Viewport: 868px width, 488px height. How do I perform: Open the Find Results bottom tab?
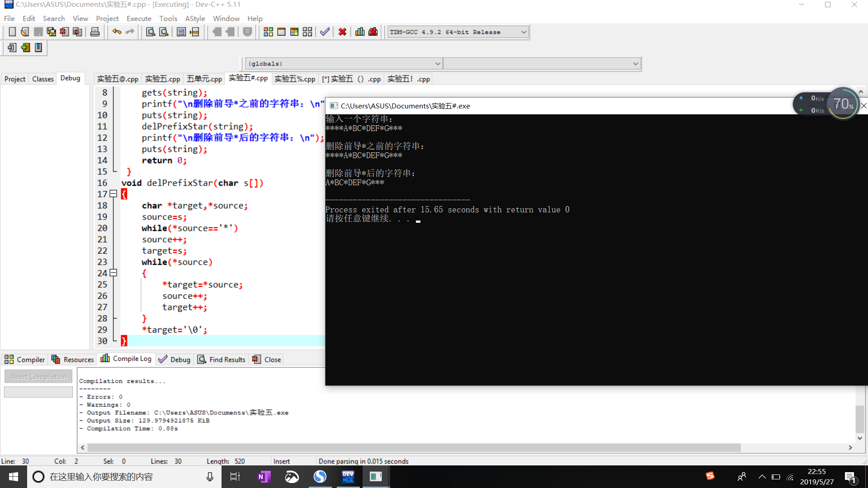click(x=222, y=360)
